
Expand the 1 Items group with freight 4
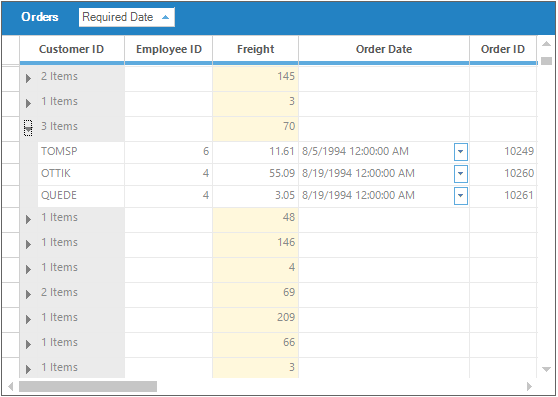28,269
